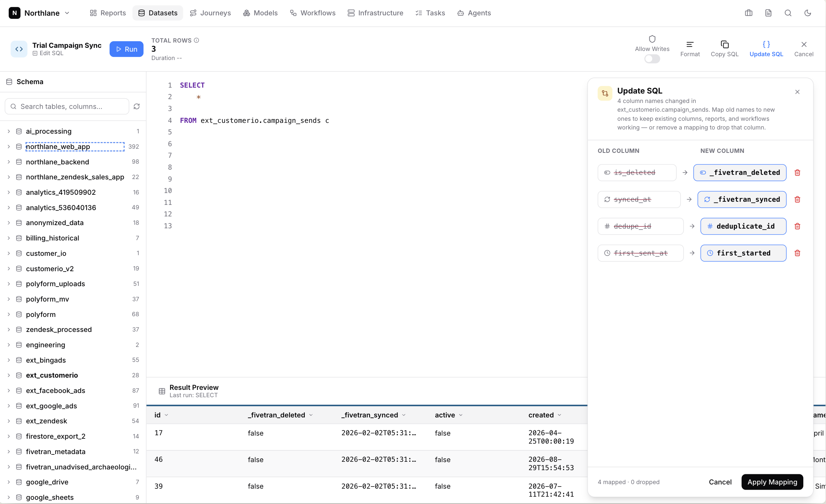Image resolution: width=826 pixels, height=504 pixels.
Task: Expand the ext_customerio schema
Action: [x=9, y=375]
